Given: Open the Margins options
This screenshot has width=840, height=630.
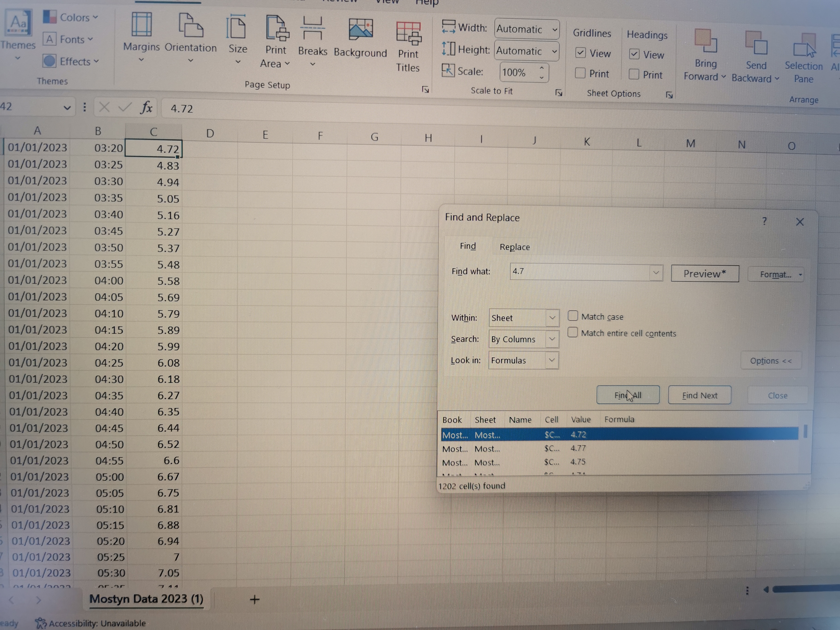Looking at the screenshot, I should (x=141, y=38).
